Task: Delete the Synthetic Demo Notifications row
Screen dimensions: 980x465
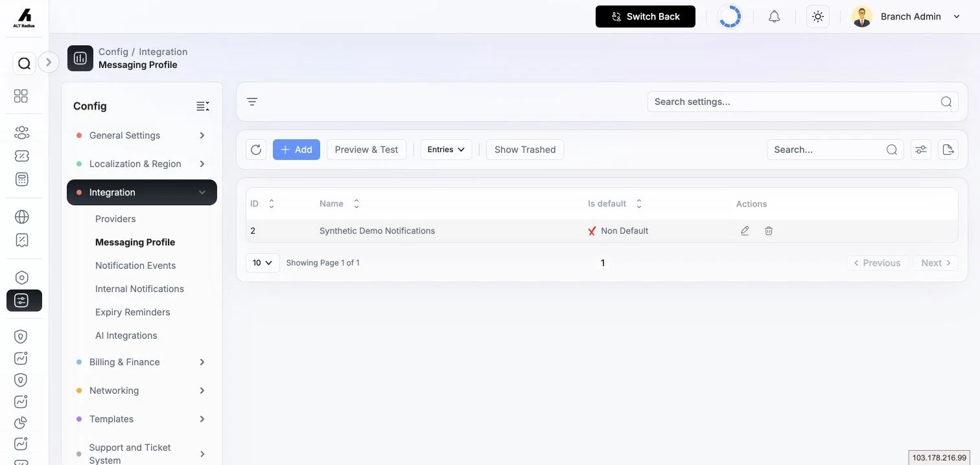Action: point(769,231)
